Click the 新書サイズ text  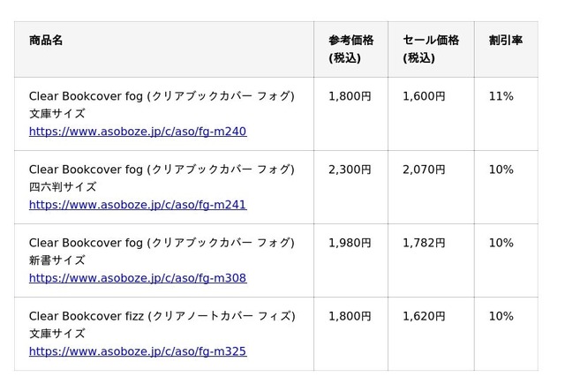pyautogui.click(x=56, y=260)
